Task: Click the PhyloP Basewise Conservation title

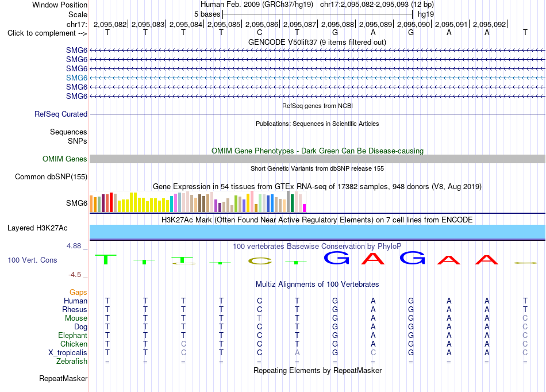Action: pos(317,247)
